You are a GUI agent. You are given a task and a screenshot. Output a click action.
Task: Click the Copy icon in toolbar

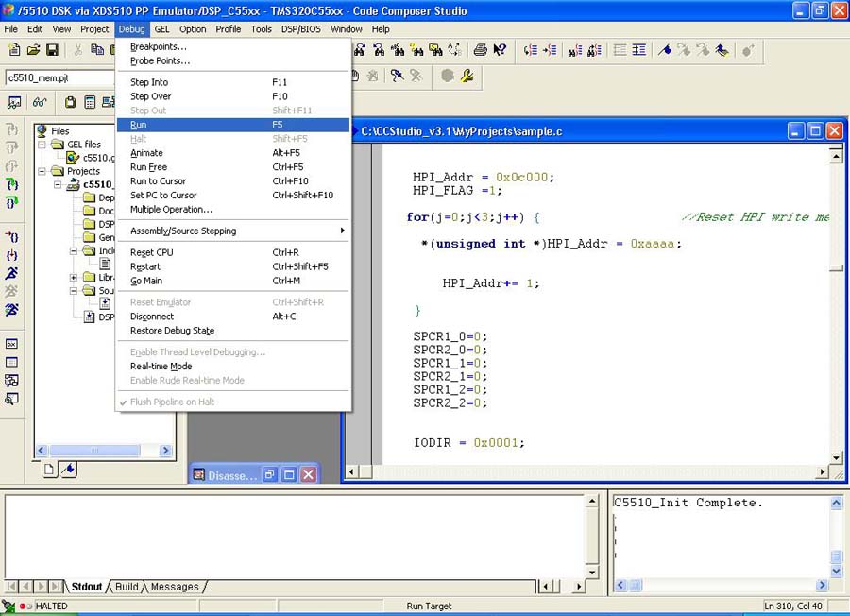(97, 50)
